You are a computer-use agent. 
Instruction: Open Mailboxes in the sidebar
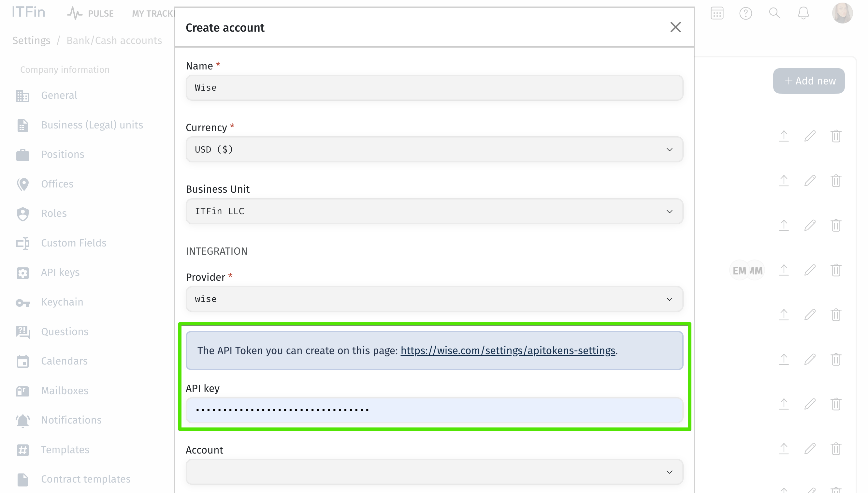pos(65,390)
